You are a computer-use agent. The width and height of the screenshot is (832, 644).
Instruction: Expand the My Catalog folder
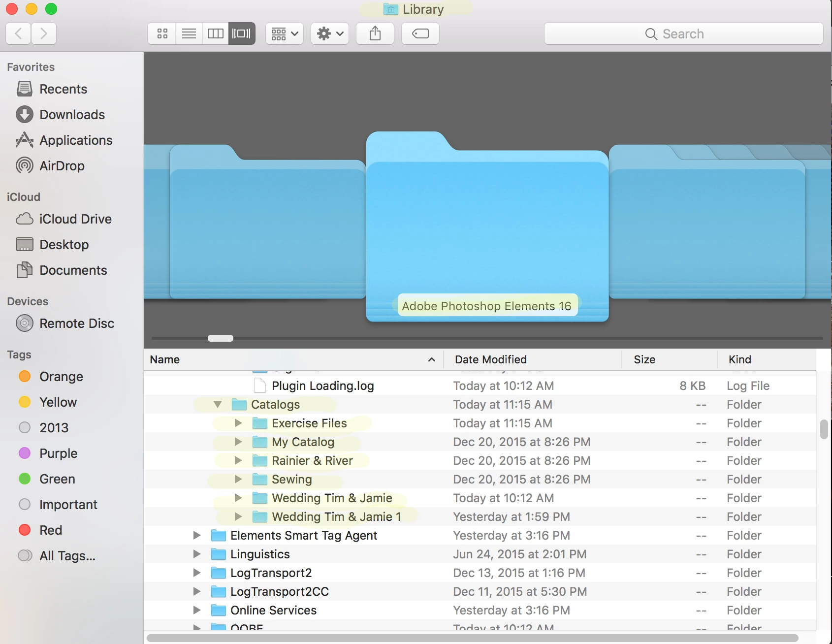(238, 442)
